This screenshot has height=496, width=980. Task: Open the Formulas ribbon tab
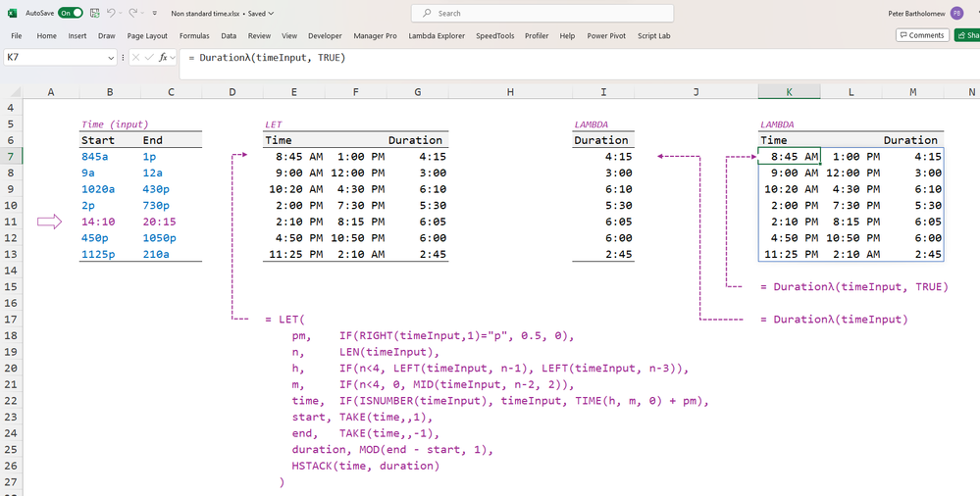click(x=194, y=35)
